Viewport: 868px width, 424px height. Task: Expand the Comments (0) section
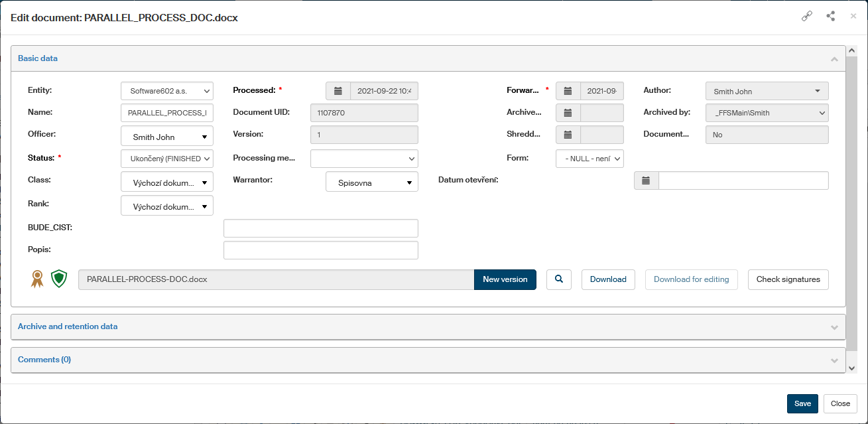click(428, 360)
